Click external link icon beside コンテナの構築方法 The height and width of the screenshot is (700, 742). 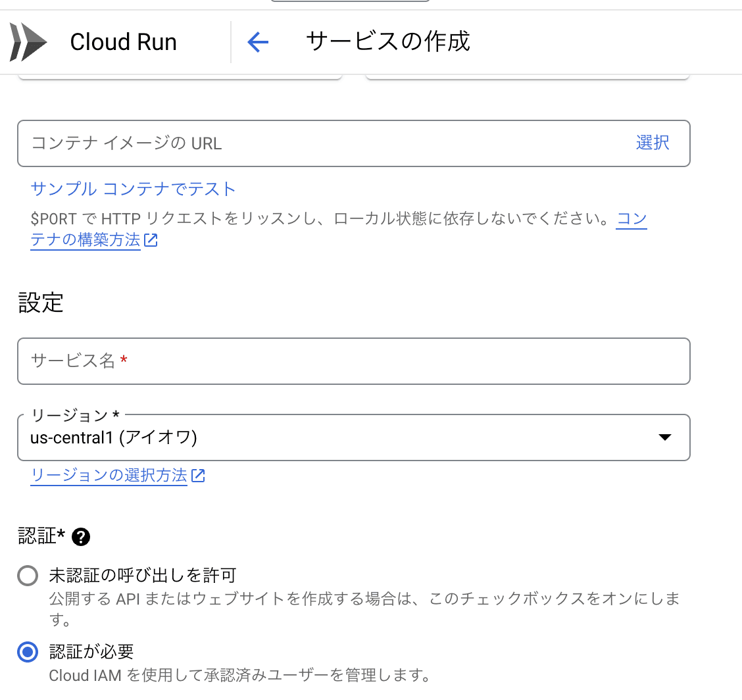click(151, 241)
